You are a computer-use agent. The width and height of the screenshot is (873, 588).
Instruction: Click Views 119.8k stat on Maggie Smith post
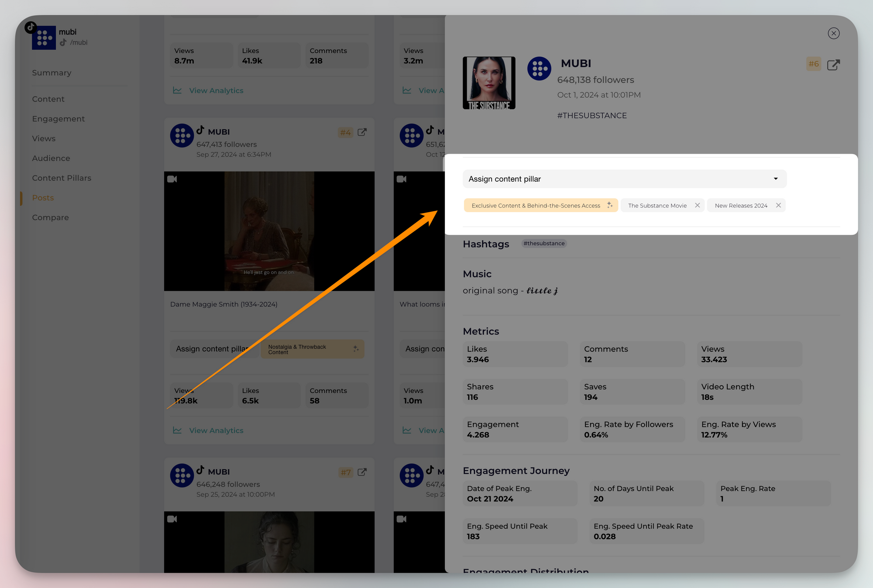tap(201, 395)
